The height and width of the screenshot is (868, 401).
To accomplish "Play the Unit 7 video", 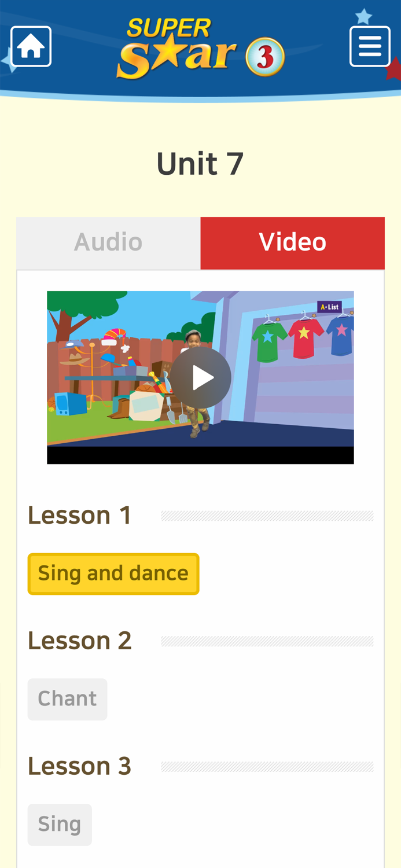I will point(201,378).
